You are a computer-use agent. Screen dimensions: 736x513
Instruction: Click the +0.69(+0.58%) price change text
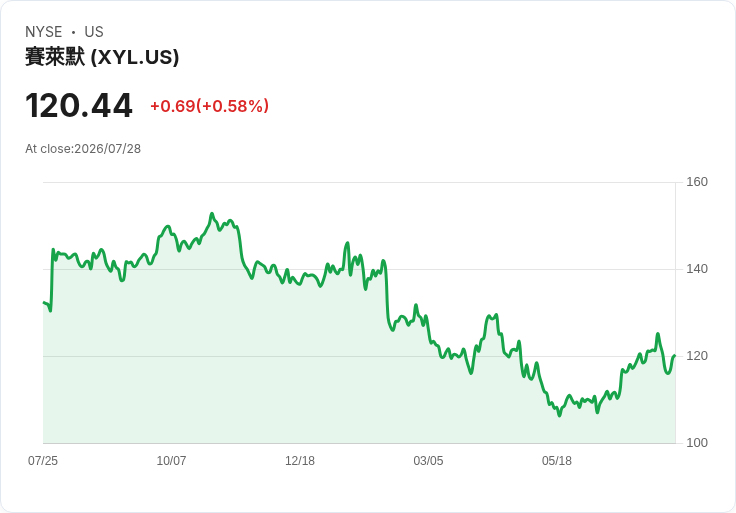click(x=209, y=106)
